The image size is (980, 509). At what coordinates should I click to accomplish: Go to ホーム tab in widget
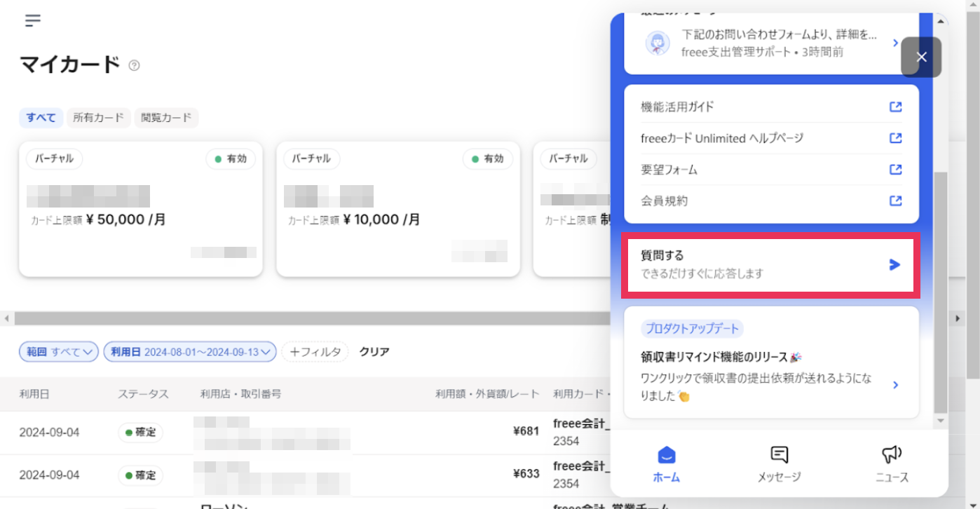[666, 463]
